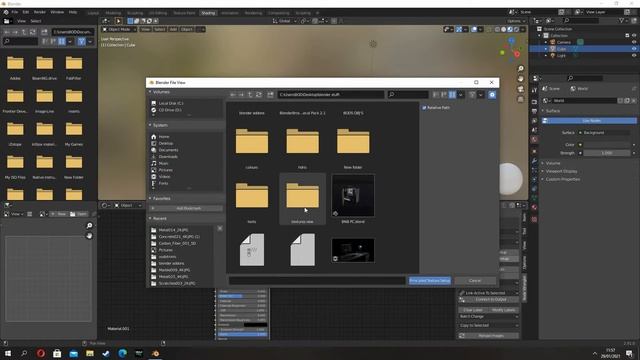Toggle Relative Path checkbox

(x=424, y=108)
